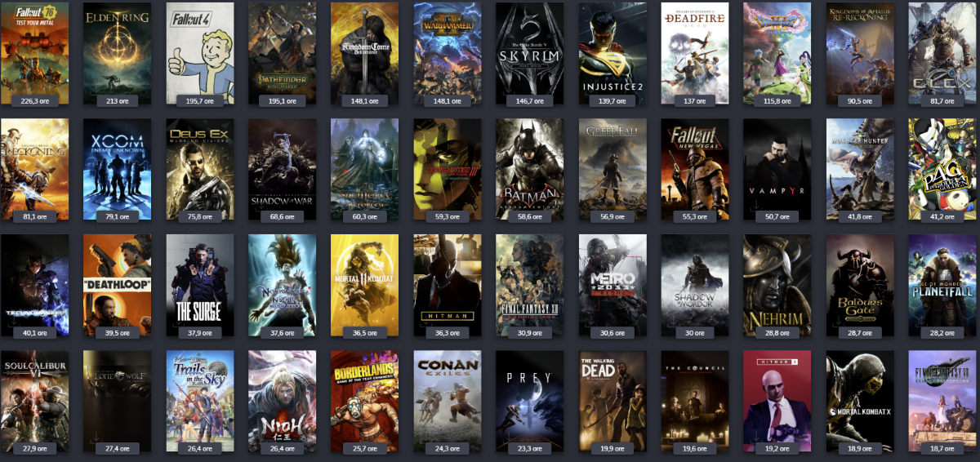Image resolution: width=980 pixels, height=462 pixels.
Task: Click the "50,7 ore" label under Vampyr
Action: pos(777,217)
